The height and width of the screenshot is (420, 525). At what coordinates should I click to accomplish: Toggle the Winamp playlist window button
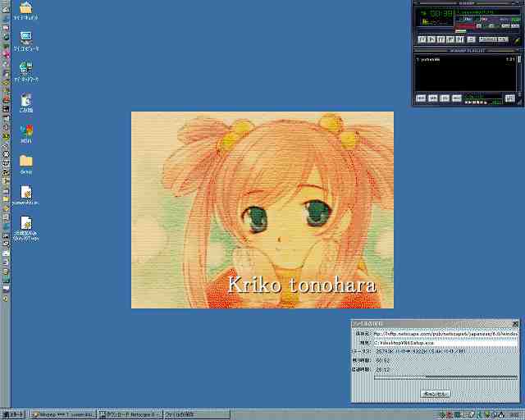click(515, 25)
